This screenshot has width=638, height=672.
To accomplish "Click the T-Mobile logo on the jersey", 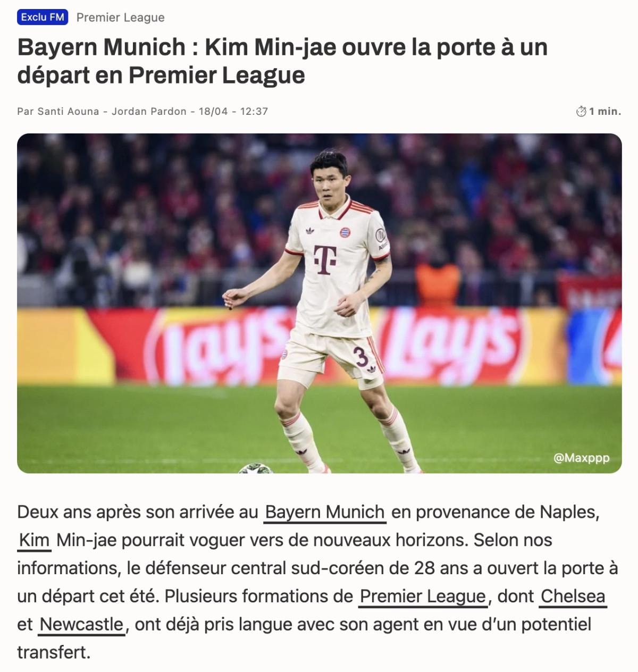I will [325, 259].
